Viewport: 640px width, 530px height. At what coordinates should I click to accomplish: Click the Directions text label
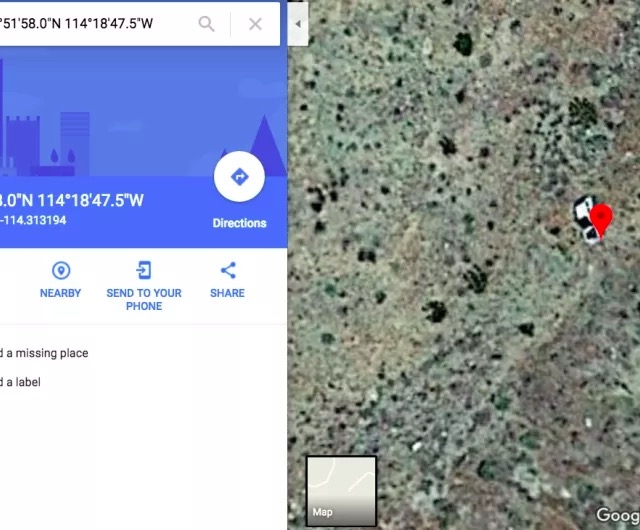239,223
